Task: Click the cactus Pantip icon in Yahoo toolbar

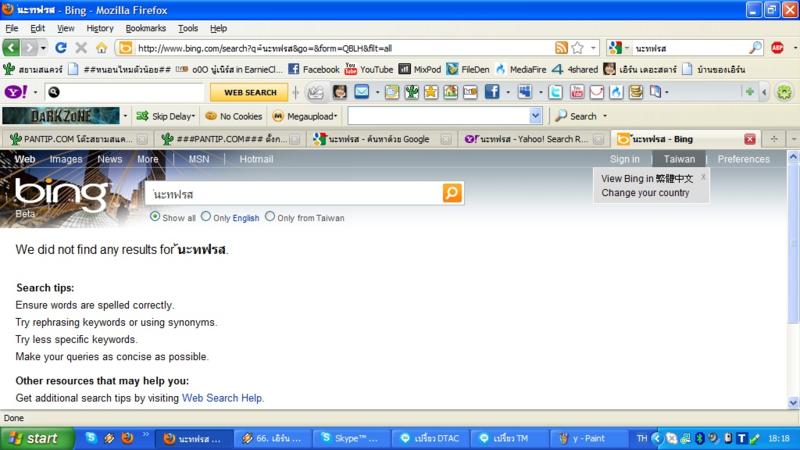Action: pos(411,92)
